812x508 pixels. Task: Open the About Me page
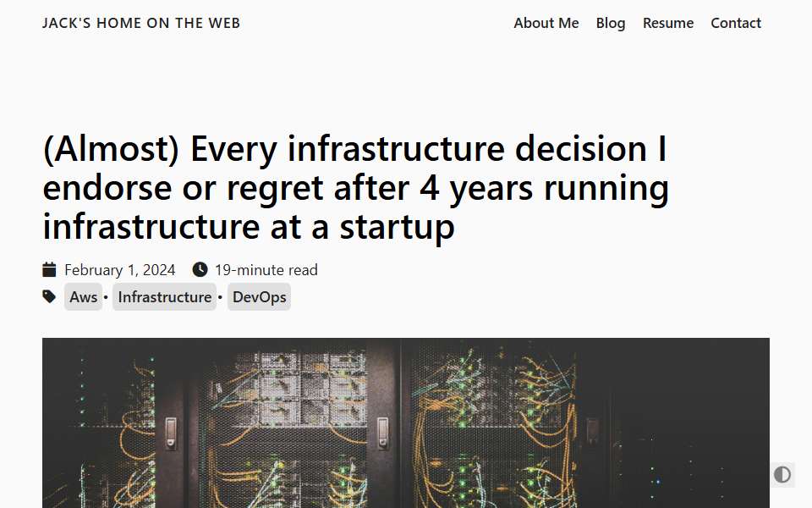[x=546, y=23]
